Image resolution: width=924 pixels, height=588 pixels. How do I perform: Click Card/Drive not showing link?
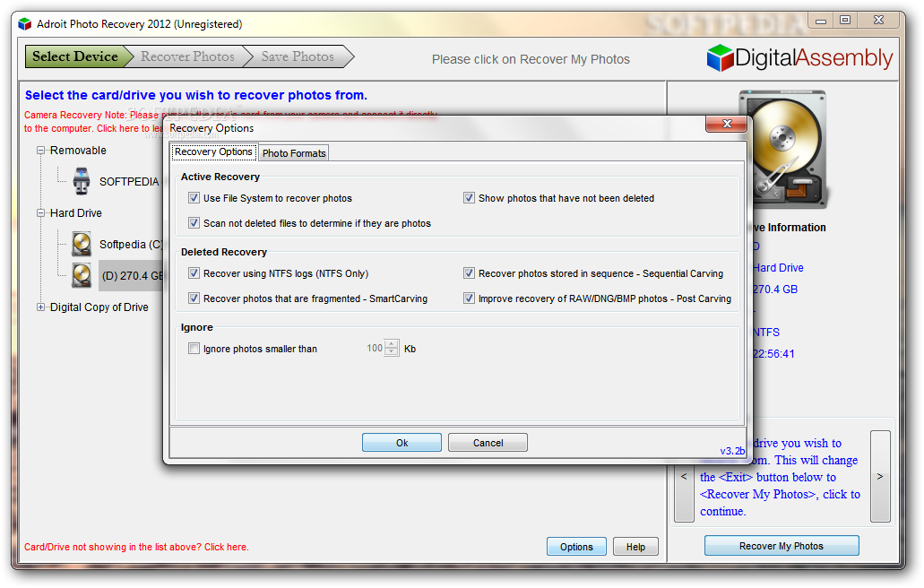(136, 547)
